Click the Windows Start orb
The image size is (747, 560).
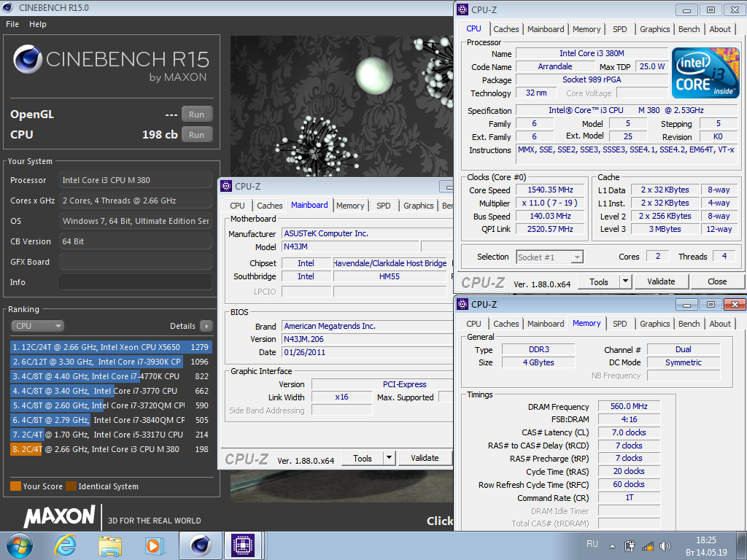tap(20, 545)
